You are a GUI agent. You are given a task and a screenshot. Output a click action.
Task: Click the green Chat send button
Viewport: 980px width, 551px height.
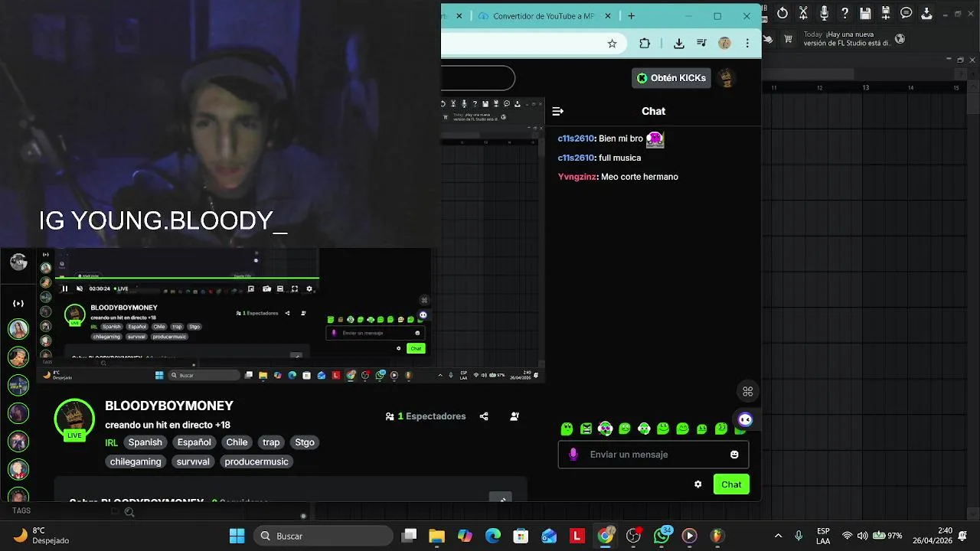[731, 484]
